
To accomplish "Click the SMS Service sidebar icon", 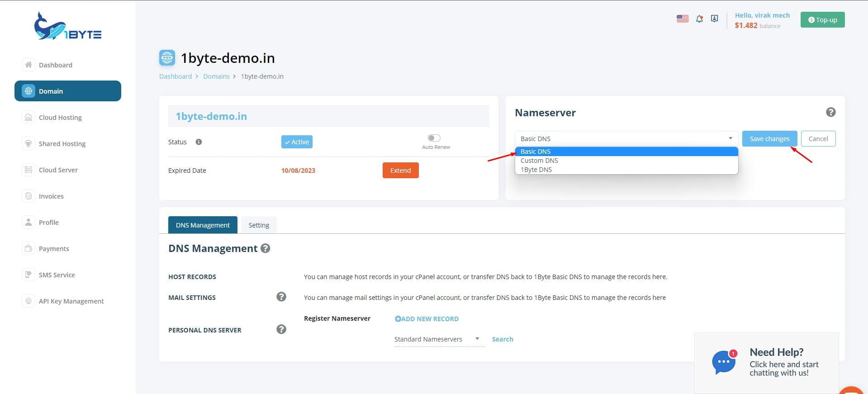I will coord(28,275).
